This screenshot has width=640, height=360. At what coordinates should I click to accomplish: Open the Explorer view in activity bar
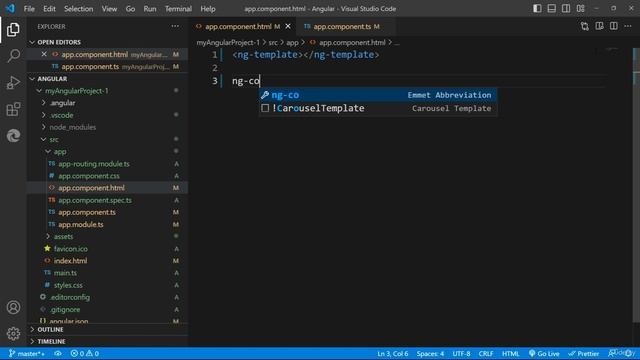click(13, 29)
